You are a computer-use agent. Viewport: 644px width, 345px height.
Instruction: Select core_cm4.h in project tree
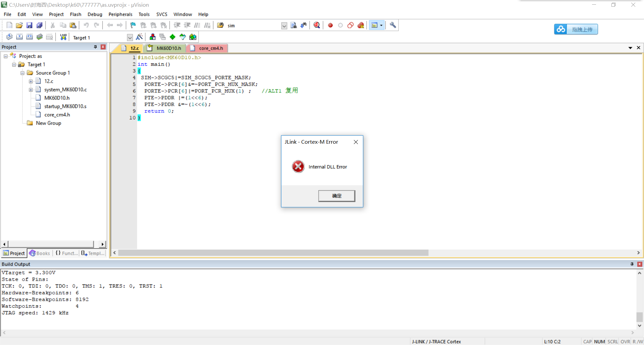coord(57,115)
